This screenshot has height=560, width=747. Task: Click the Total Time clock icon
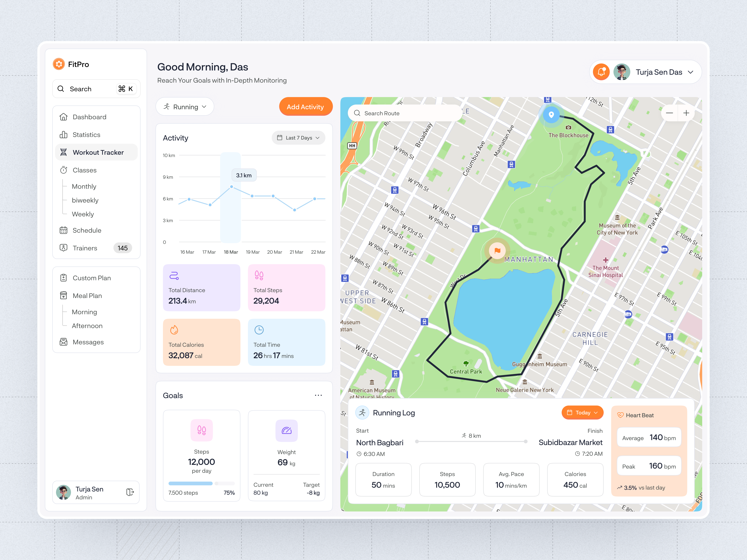(x=259, y=330)
